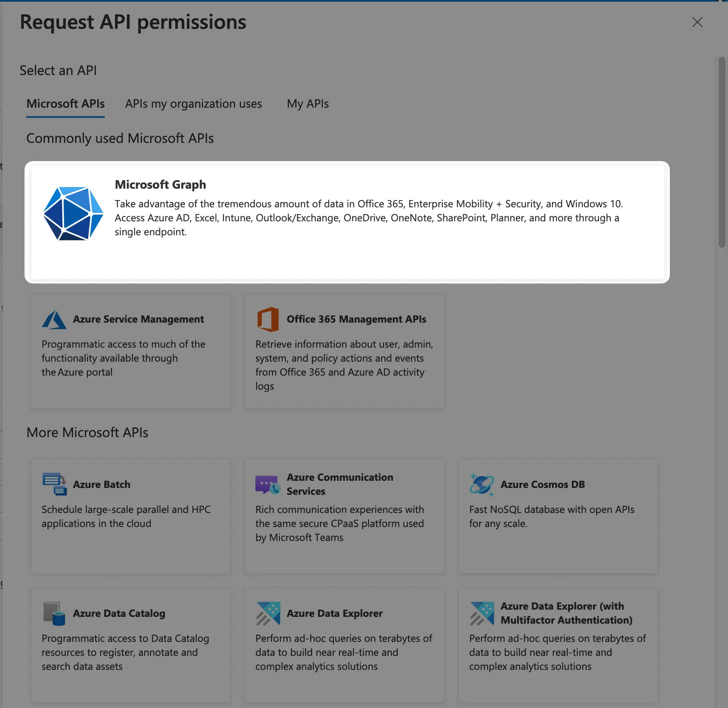The width and height of the screenshot is (728, 708).
Task: Click the Azure Cosmos DB icon
Action: (482, 484)
